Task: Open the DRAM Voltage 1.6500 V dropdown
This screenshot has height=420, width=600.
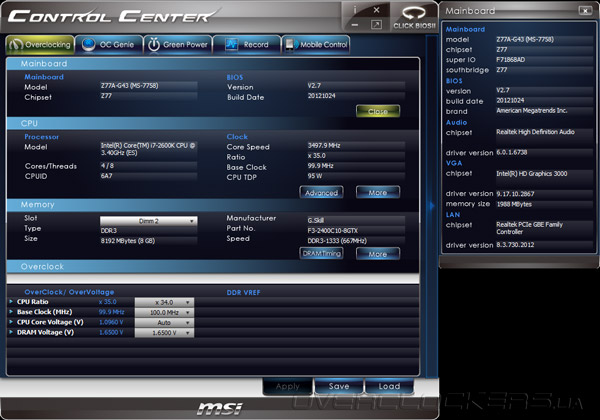Action: (164, 333)
